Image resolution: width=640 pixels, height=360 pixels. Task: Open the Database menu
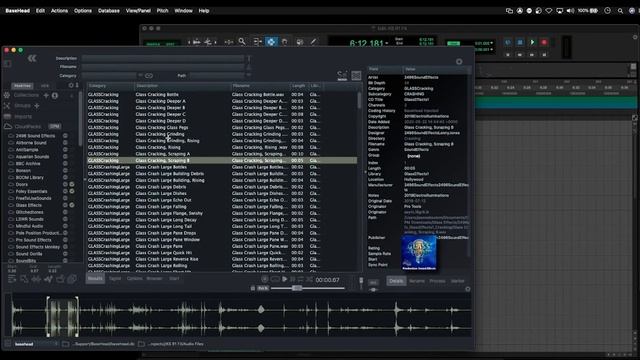109,11
